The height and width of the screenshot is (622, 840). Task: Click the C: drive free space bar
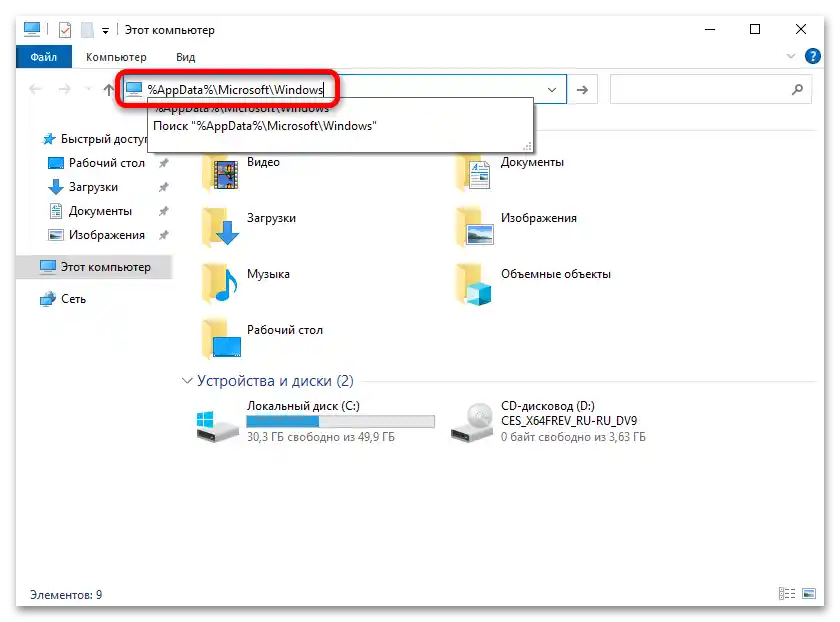click(x=340, y=422)
